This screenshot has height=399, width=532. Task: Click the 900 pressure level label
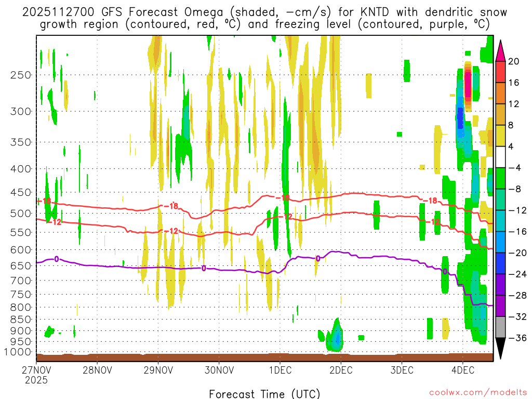click(x=21, y=331)
